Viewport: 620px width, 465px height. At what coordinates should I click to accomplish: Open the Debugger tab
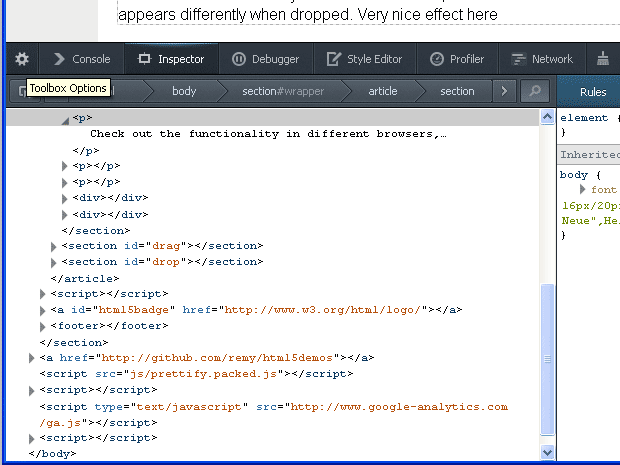(x=265, y=59)
